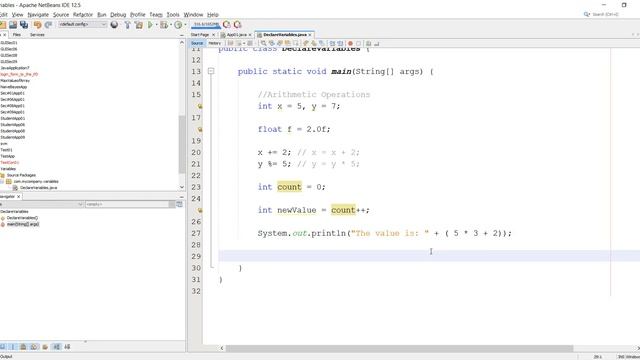Click the Source view button
The height and width of the screenshot is (360, 640).
pyautogui.click(x=197, y=43)
